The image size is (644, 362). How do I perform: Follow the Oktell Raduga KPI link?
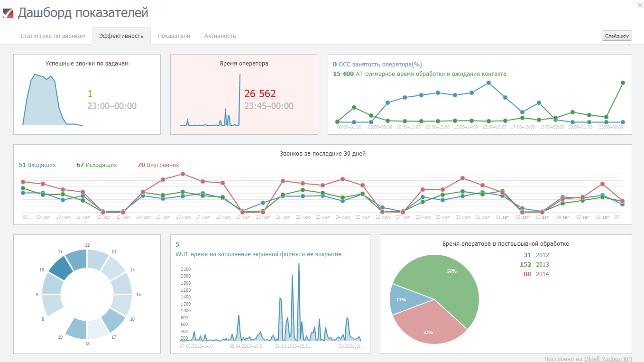coord(608,359)
